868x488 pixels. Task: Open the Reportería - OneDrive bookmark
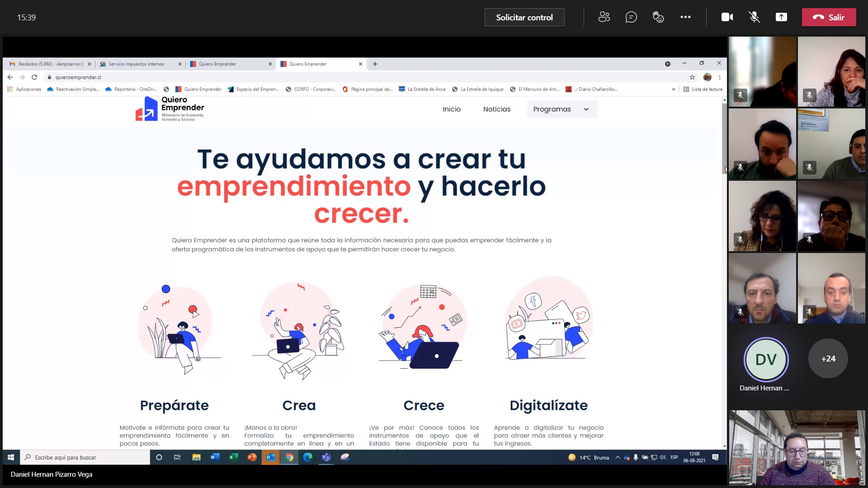coord(131,89)
